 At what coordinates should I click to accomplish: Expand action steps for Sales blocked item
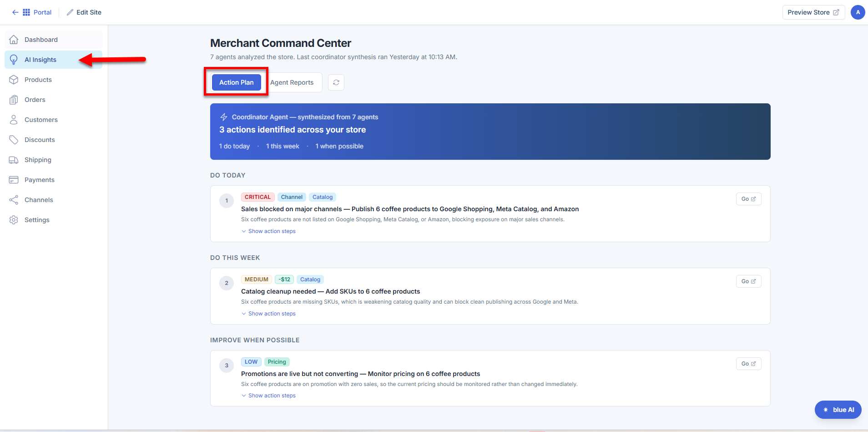268,231
